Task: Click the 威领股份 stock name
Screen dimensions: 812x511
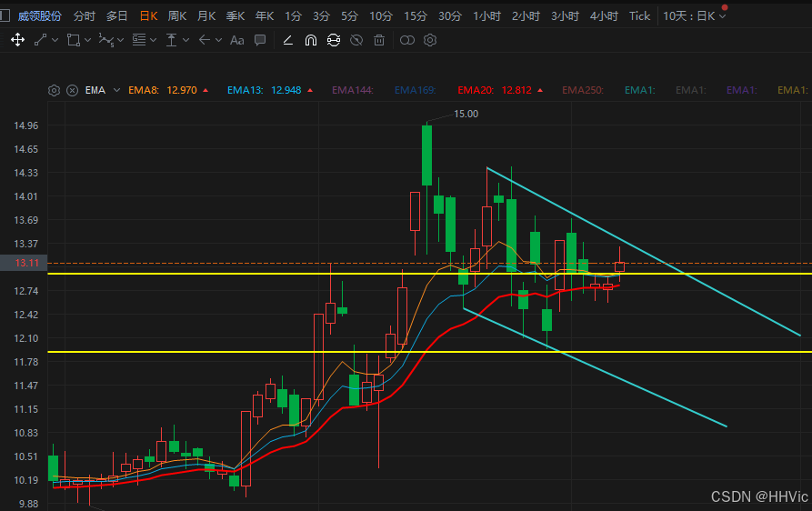Action: click(39, 16)
